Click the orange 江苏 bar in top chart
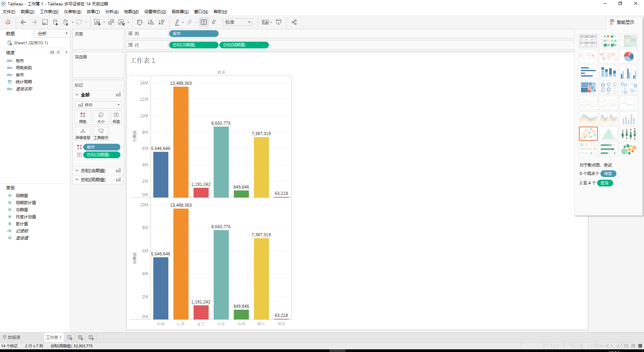Viewport: 644px width, 352px height. click(181, 142)
